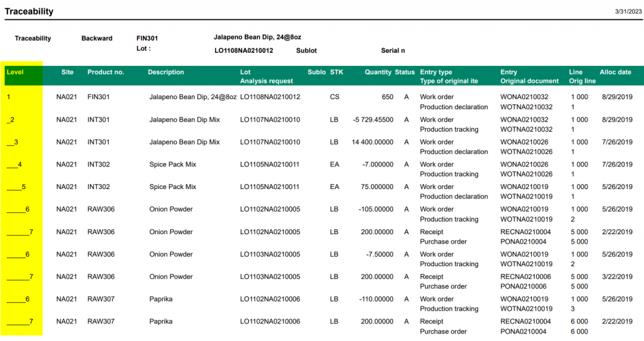Click the Product no. column header
Image resolution: width=644 pixels, height=341 pixels.
pos(106,72)
